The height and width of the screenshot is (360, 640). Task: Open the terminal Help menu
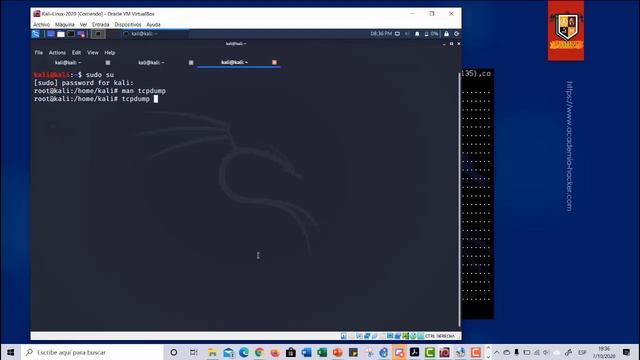110,53
